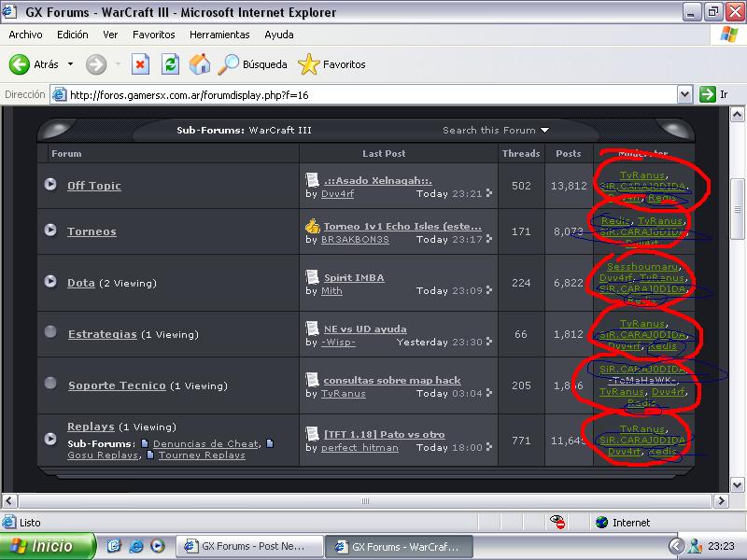Open the Archivo menu
Screen dimensions: 747x560
[x=25, y=35]
